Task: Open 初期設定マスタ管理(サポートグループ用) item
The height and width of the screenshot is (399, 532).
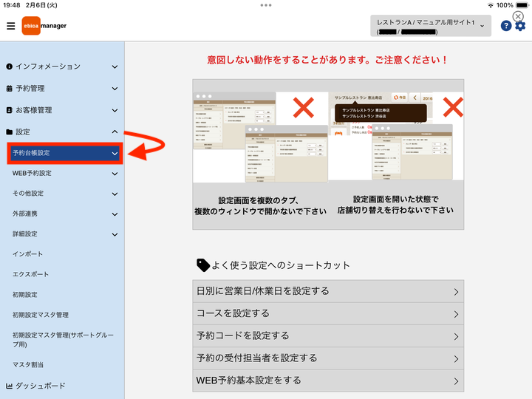Action: (x=63, y=340)
